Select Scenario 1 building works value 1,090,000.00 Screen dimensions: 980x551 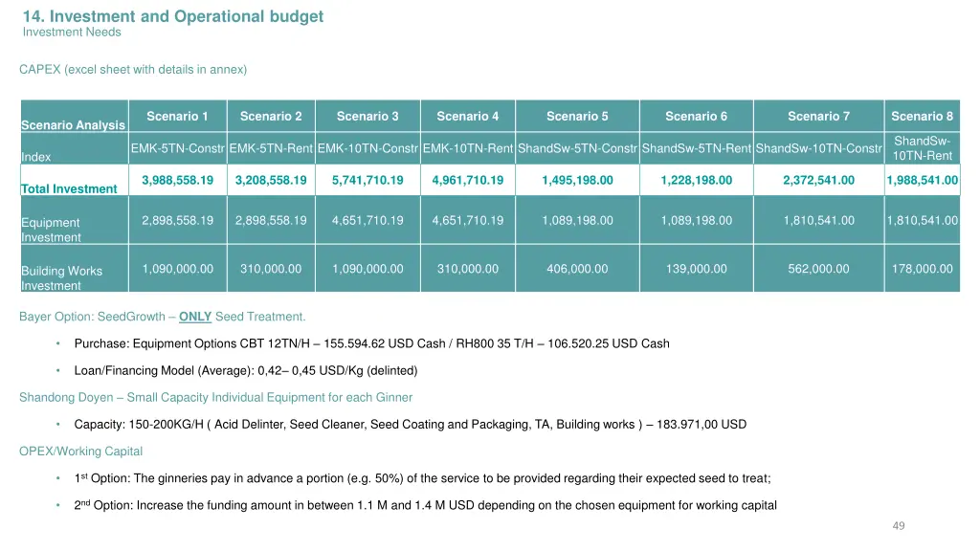click(177, 269)
